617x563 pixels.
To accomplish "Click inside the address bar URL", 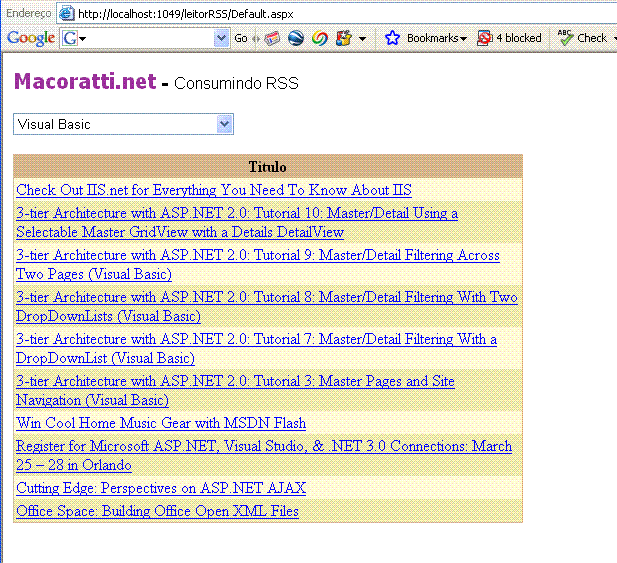I will 186,14.
